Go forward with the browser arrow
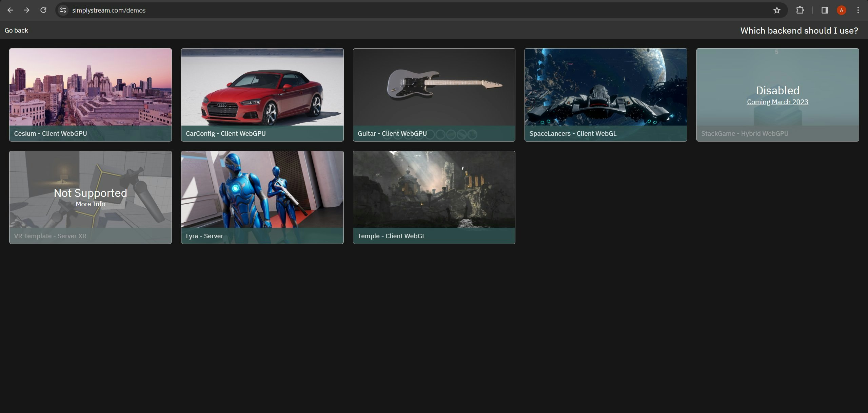 [26, 10]
